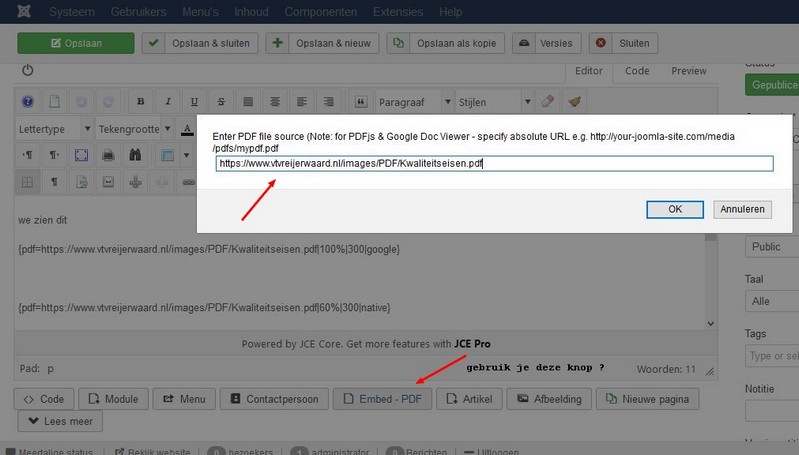Click the strikethrough icon in the toolbar
This screenshot has width=799, height=455.
tap(220, 102)
